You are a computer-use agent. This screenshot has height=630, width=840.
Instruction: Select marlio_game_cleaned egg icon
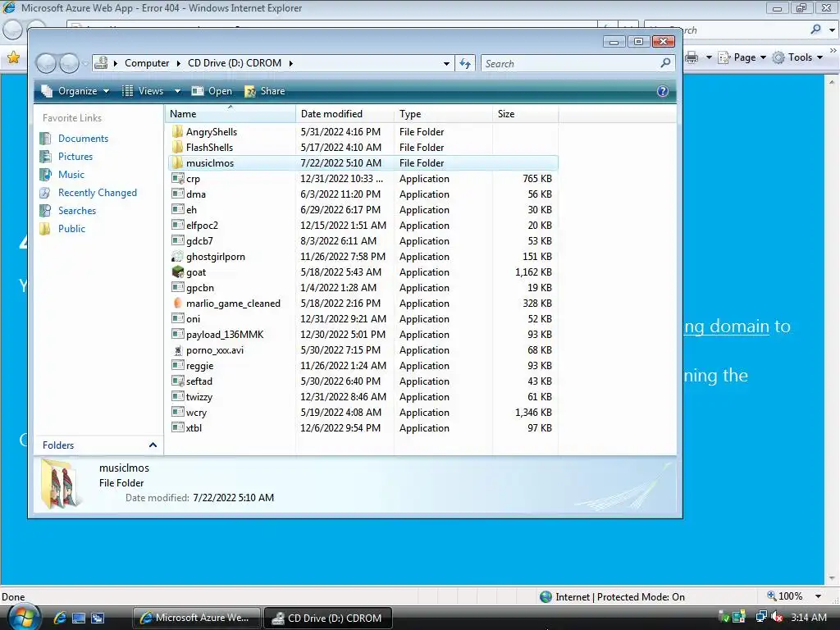(x=177, y=304)
